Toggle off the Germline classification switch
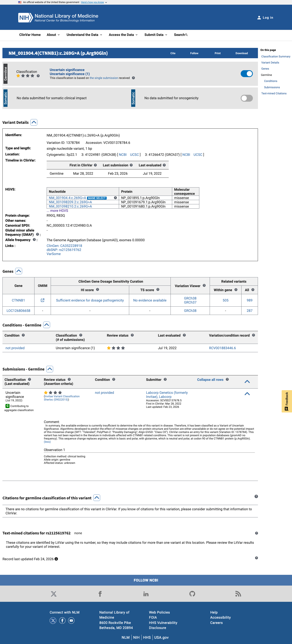Image resolution: width=292 pixels, height=644 pixels. [x=247, y=73]
